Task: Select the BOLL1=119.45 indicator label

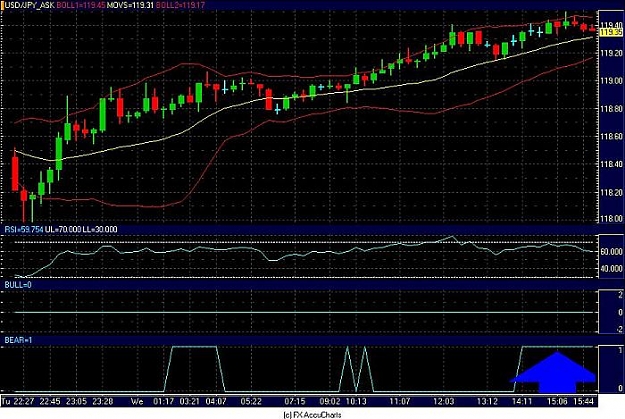Action: 81,5
